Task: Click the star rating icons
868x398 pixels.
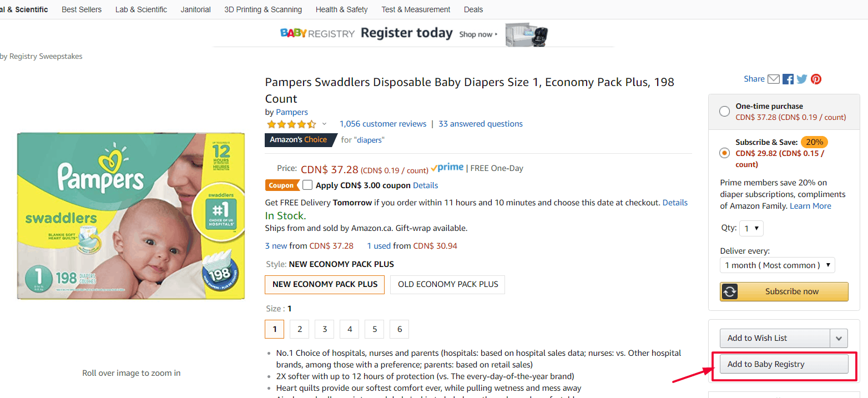Action: click(291, 124)
